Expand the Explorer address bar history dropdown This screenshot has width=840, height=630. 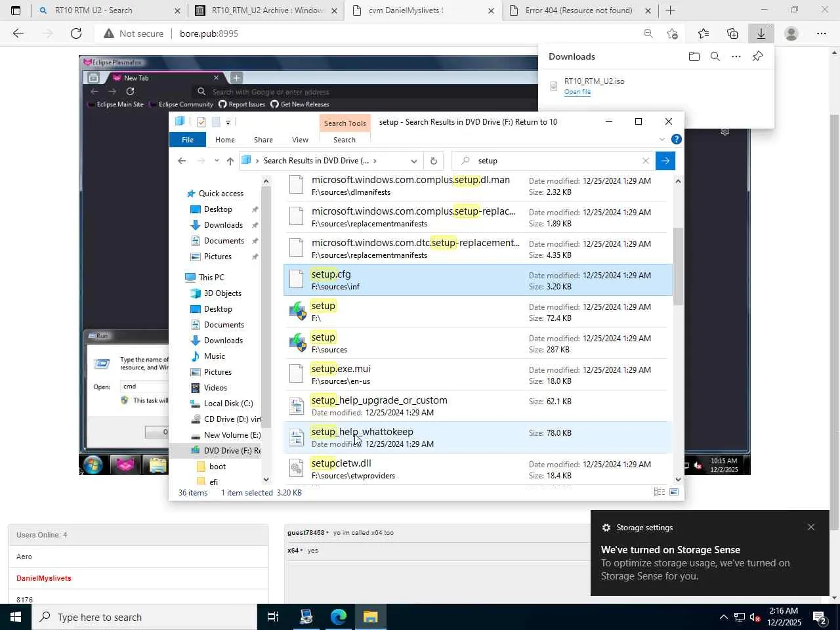413,161
